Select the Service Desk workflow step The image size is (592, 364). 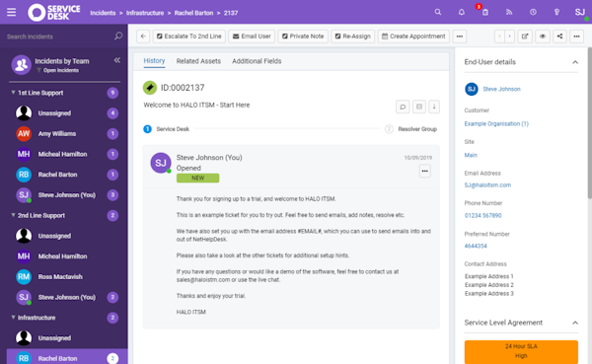click(166, 129)
